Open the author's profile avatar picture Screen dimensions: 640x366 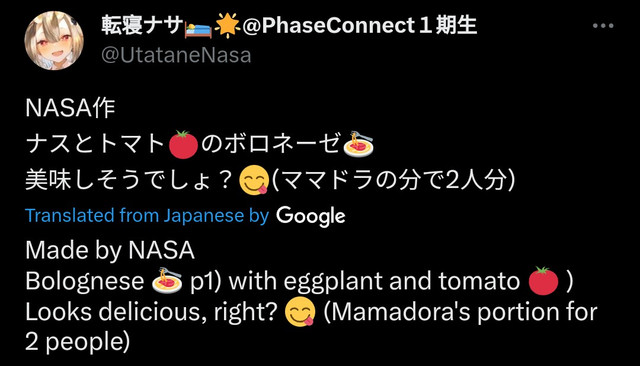(x=54, y=41)
